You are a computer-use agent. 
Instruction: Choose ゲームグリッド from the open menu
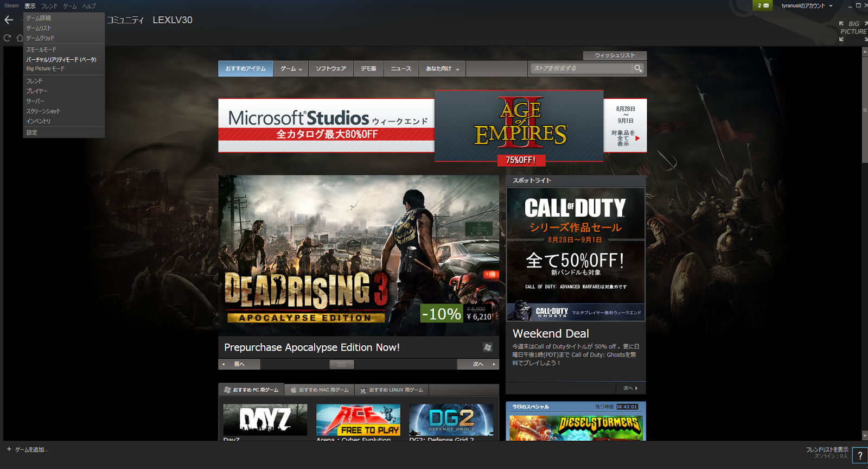click(63, 38)
